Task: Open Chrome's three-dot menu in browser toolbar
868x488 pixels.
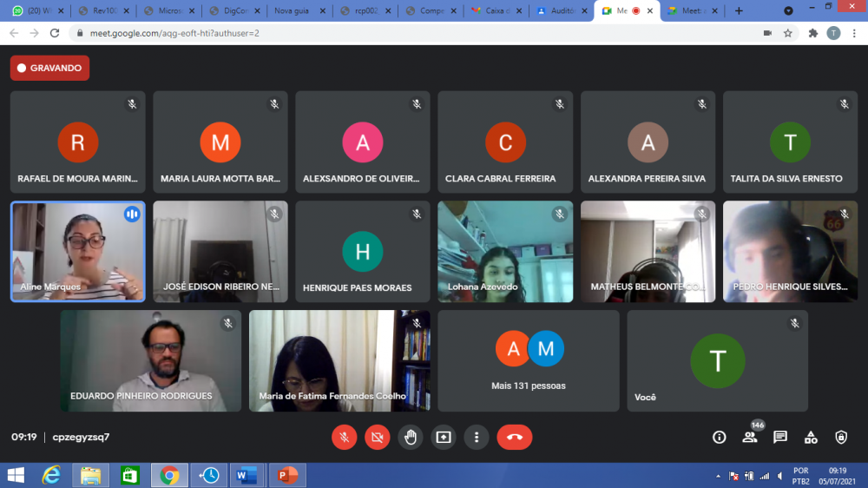Action: 854,33
